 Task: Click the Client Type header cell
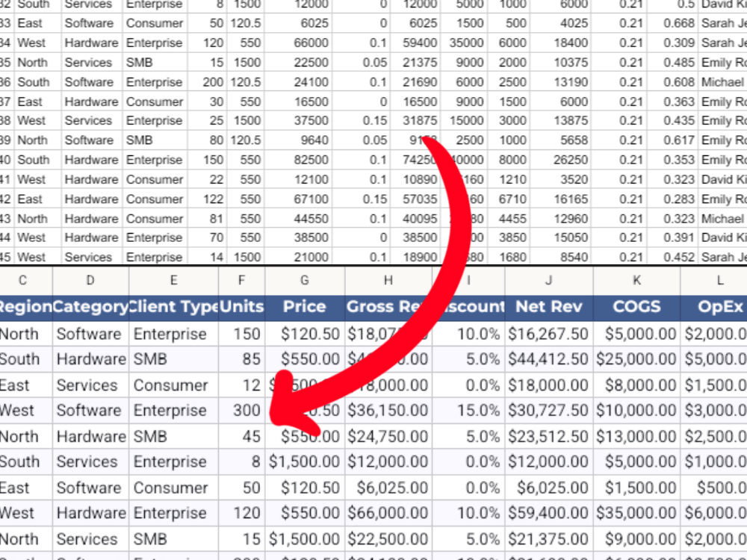(x=173, y=307)
